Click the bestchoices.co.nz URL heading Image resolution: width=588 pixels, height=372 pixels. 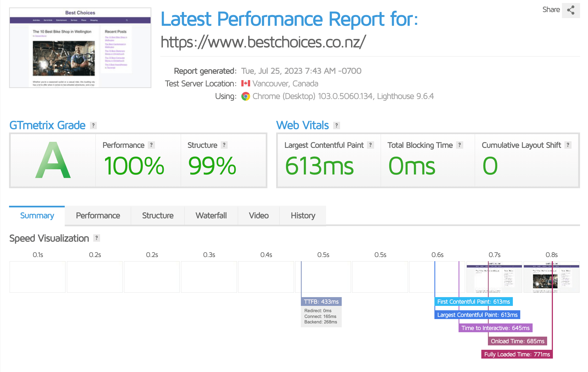(x=263, y=42)
